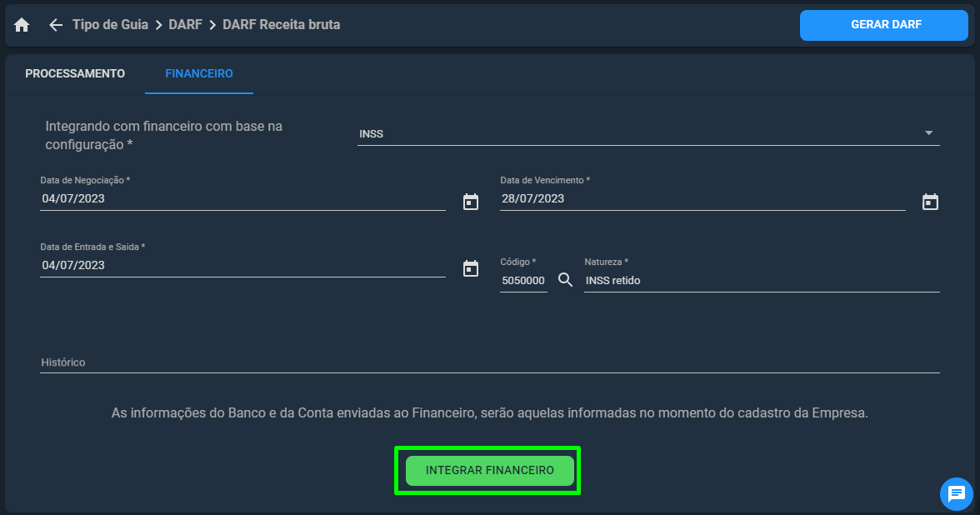980x515 pixels.
Task: Click label 'Integrando com financeiro com base na configuração'
Action: (x=163, y=135)
